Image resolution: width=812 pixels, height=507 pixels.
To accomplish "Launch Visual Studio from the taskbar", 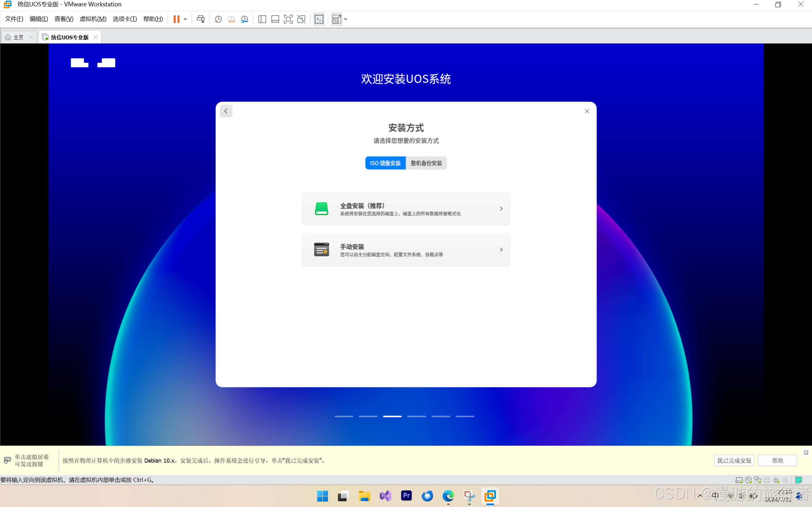I will point(385,496).
